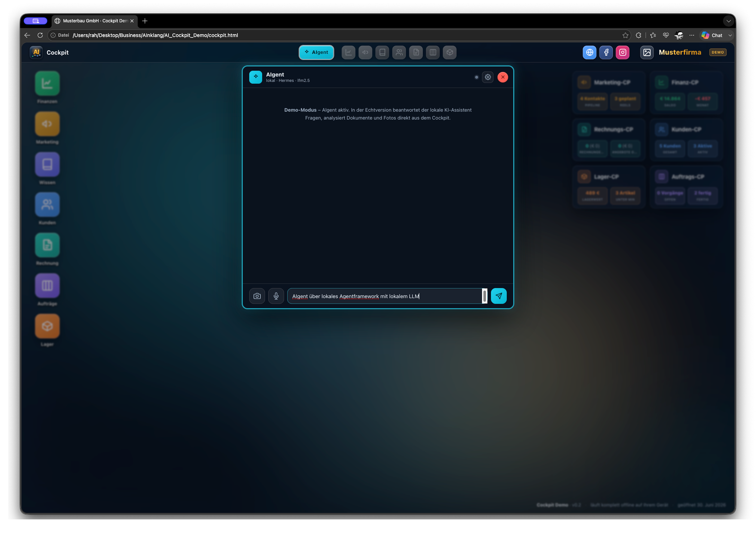The image size is (756, 541).
Task: Click the image icon beside Musterfirma
Action: 647,52
